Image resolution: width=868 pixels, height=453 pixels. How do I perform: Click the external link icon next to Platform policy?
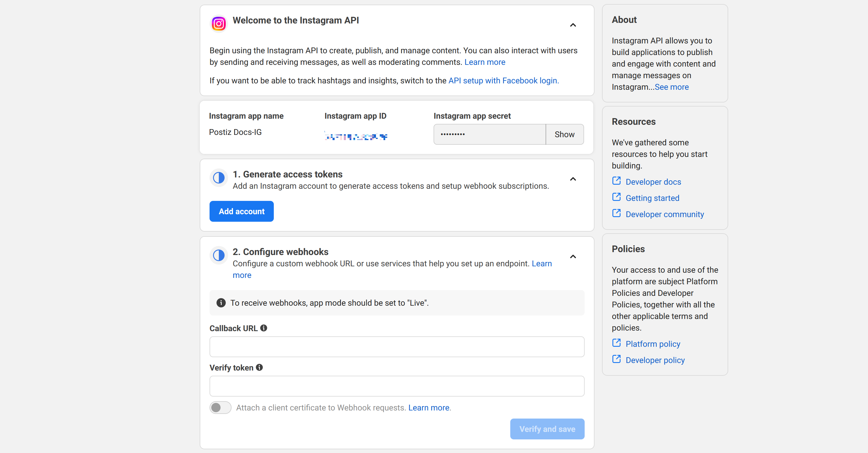click(x=616, y=343)
